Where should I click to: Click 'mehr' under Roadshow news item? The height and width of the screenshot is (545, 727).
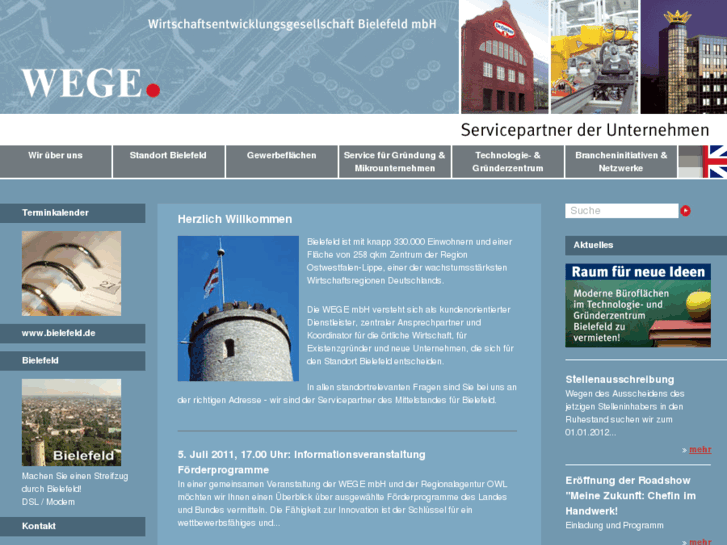coord(700,541)
